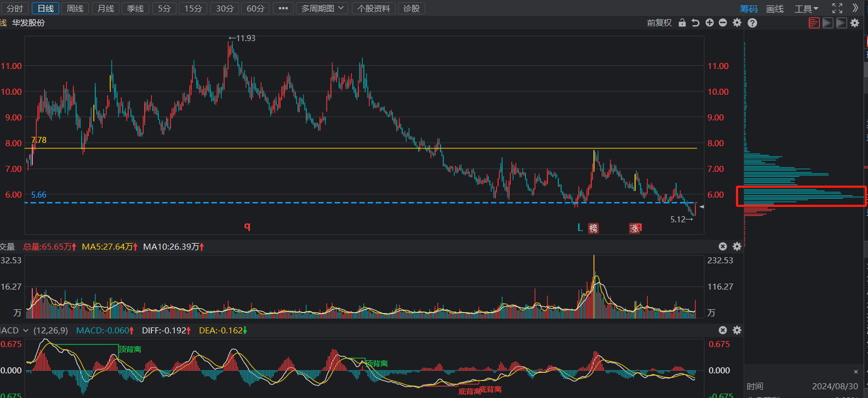Open more periods via ellipsis button
Image resolution: width=868 pixels, height=398 pixels.
283,9
